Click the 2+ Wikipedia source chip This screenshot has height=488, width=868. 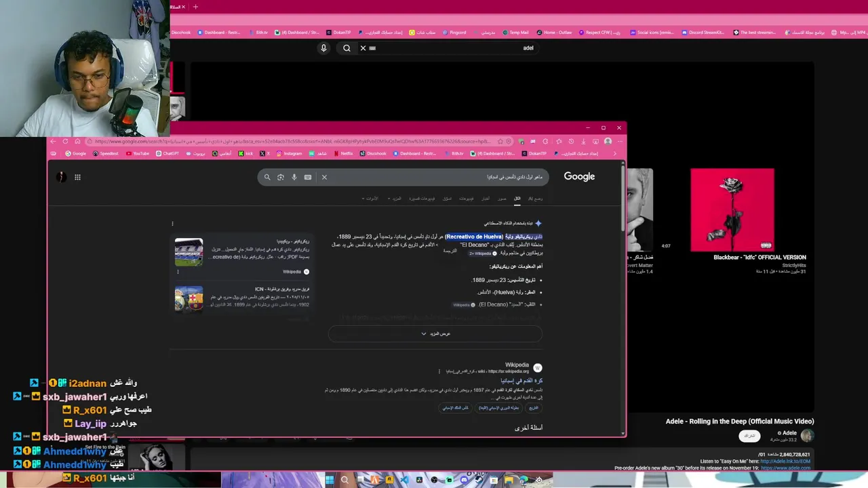pyautogui.click(x=483, y=253)
